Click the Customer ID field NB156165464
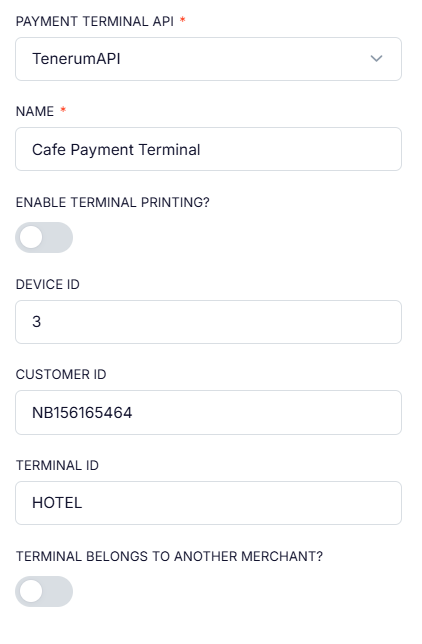The width and height of the screenshot is (422, 644). click(208, 412)
